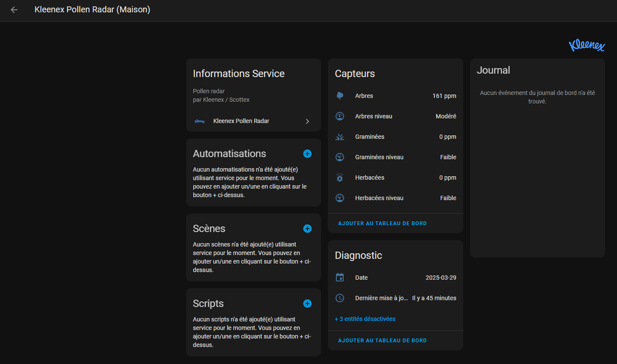Viewport: 617px width, 364px height.
Task: Select the Il y a 45 minutes value
Action: 434,298
